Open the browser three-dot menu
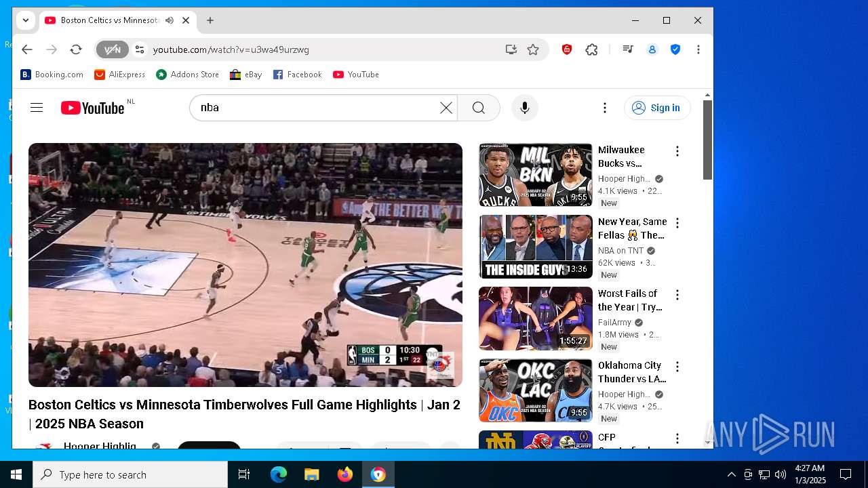The height and width of the screenshot is (488, 868). [698, 49]
